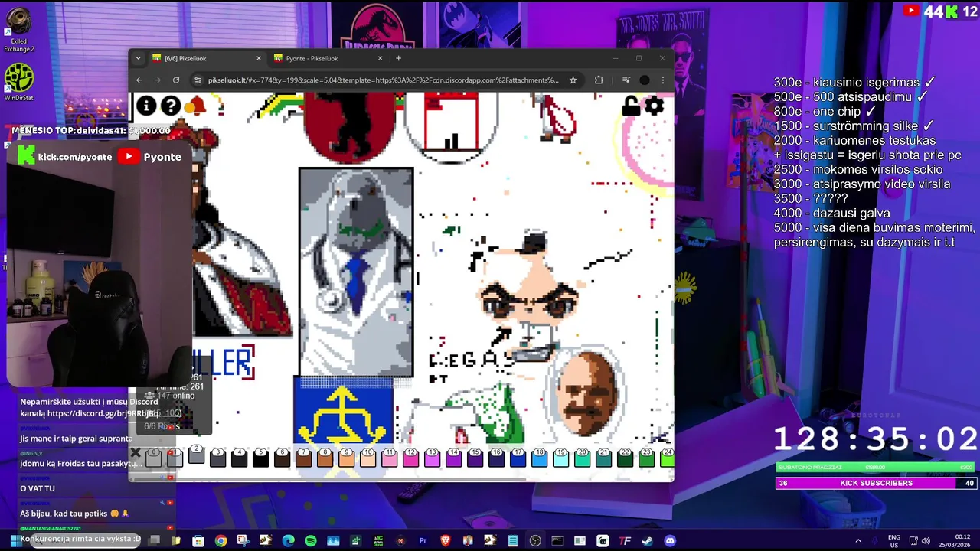Viewport: 980px width, 551px height.
Task: Open Discord from the taskbar
Action: 670,541
